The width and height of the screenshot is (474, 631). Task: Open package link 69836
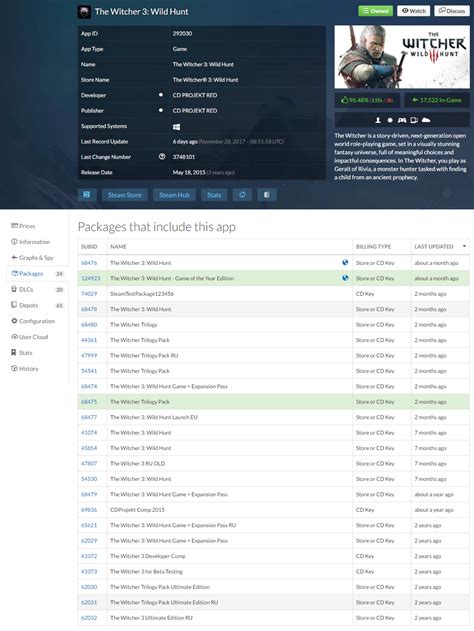pyautogui.click(x=89, y=510)
